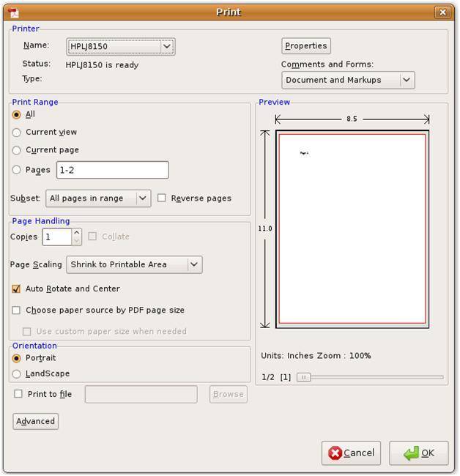460x476 pixels.
Task: Select Portrait orientation
Action: click(x=17, y=359)
